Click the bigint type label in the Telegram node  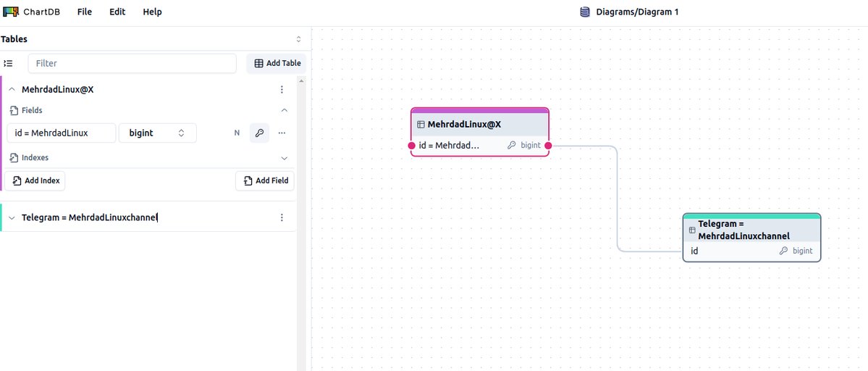point(803,251)
